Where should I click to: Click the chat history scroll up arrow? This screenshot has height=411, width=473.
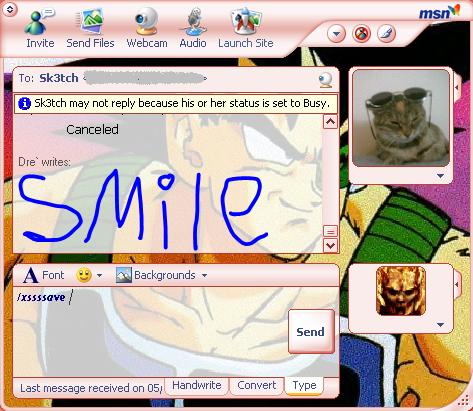(330, 122)
